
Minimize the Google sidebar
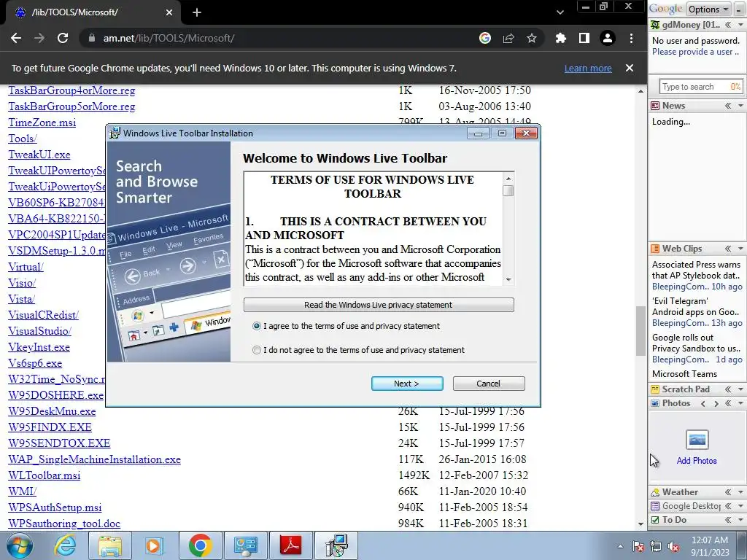(740, 9)
